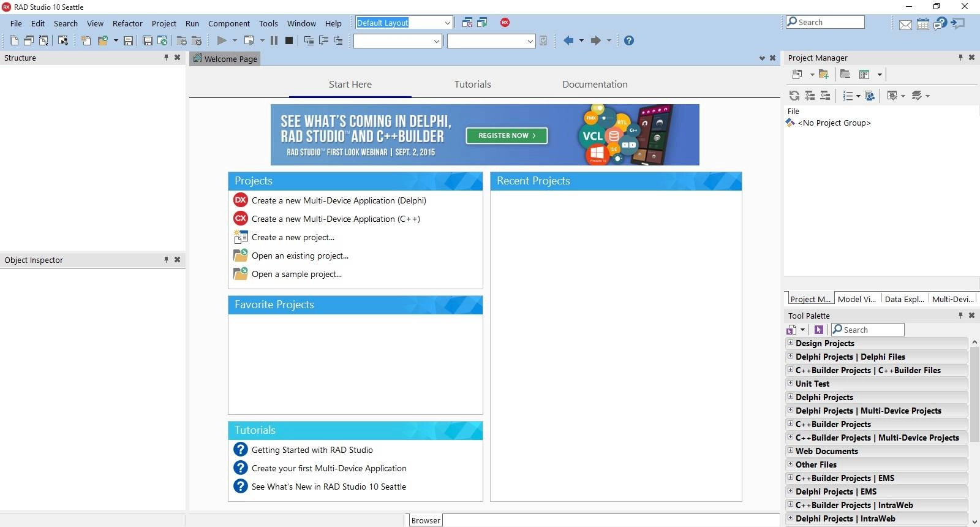The width and height of the screenshot is (980, 527).
Task: Click Create a new Multi-Device Application (Delphi)
Action: [339, 200]
